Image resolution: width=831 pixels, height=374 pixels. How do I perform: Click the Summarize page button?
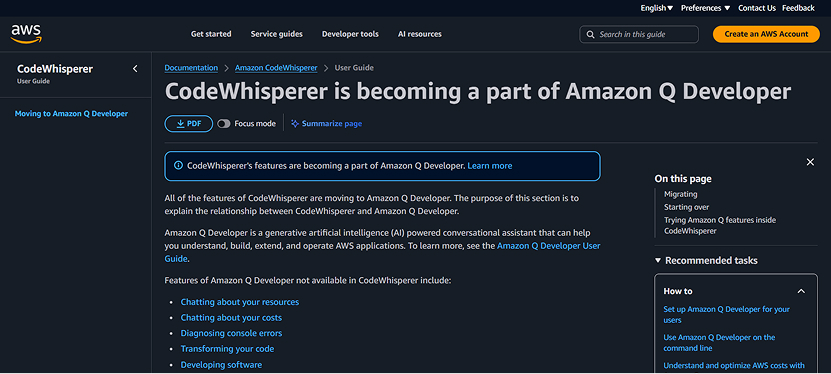326,123
